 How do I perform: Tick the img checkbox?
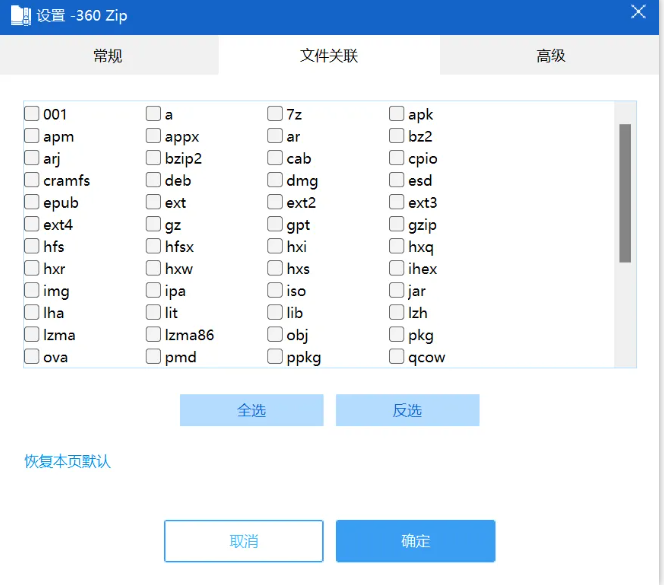[32, 290]
